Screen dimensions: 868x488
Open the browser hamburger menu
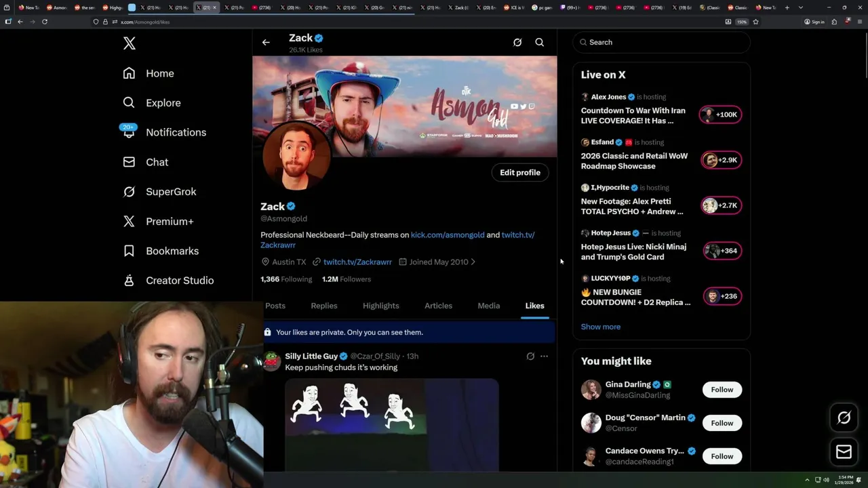click(x=859, y=22)
